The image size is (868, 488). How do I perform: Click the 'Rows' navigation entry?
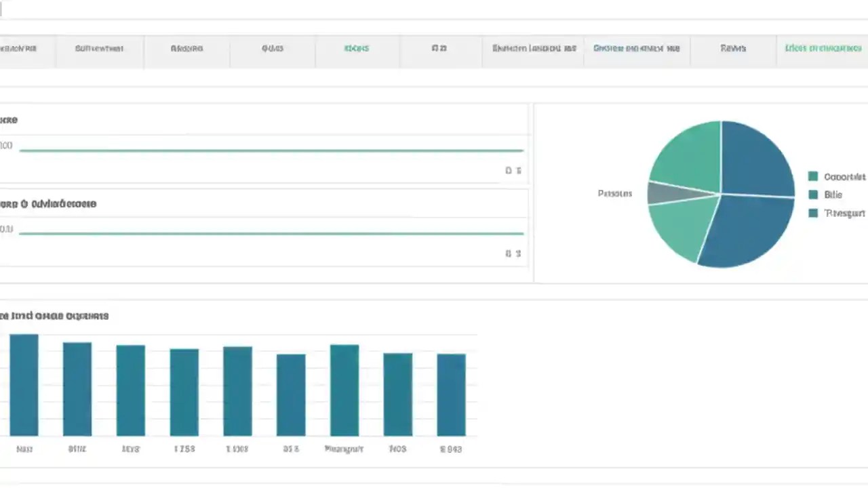pyautogui.click(x=733, y=48)
